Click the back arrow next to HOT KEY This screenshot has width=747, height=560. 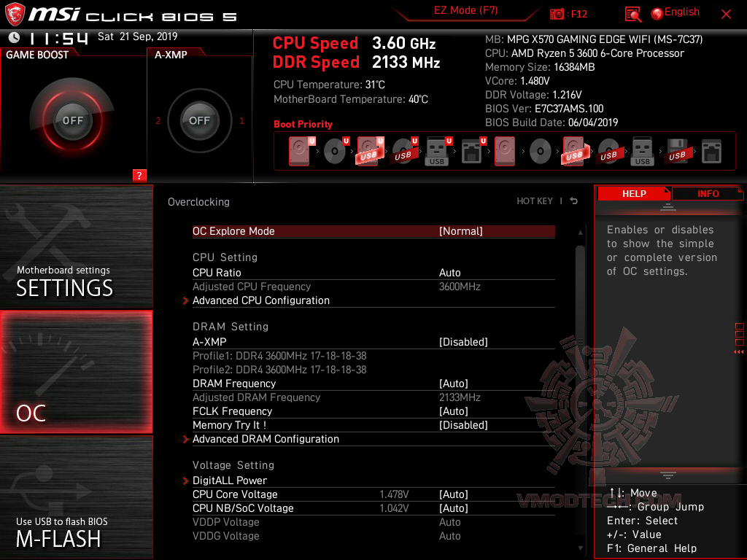574,201
